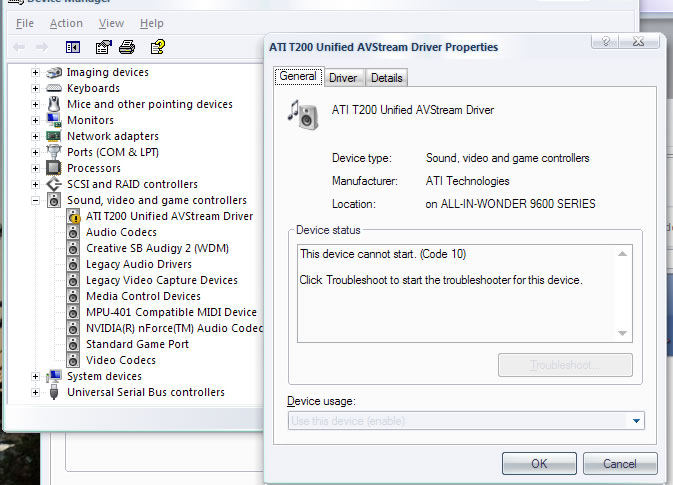The height and width of the screenshot is (485, 673).
Task: Click the Keyboards category icon
Action: (x=54, y=88)
